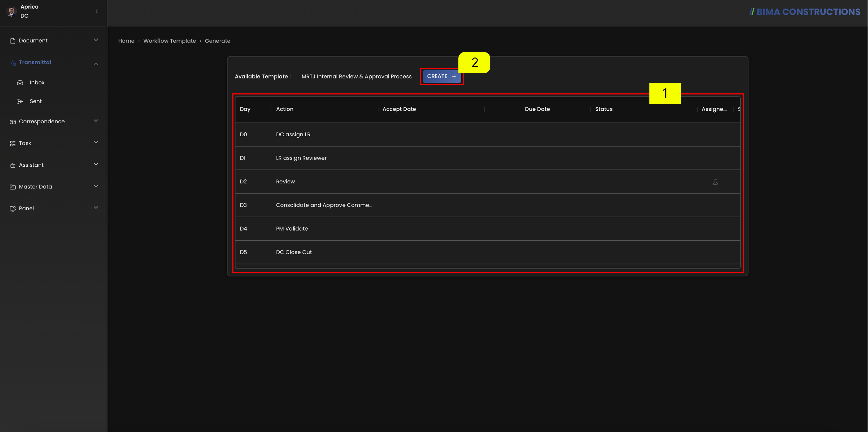Click the Panel monitor icon
Screen dimensions: 868x432
tap(13, 209)
